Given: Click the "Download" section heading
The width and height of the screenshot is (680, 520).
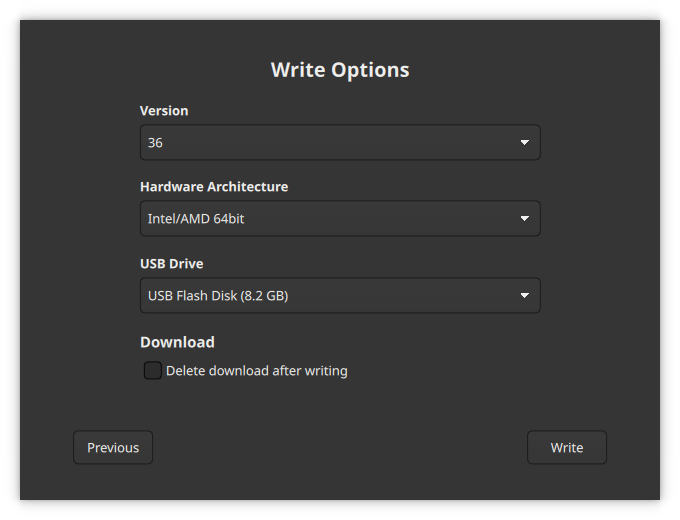Looking at the screenshot, I should tap(177, 342).
